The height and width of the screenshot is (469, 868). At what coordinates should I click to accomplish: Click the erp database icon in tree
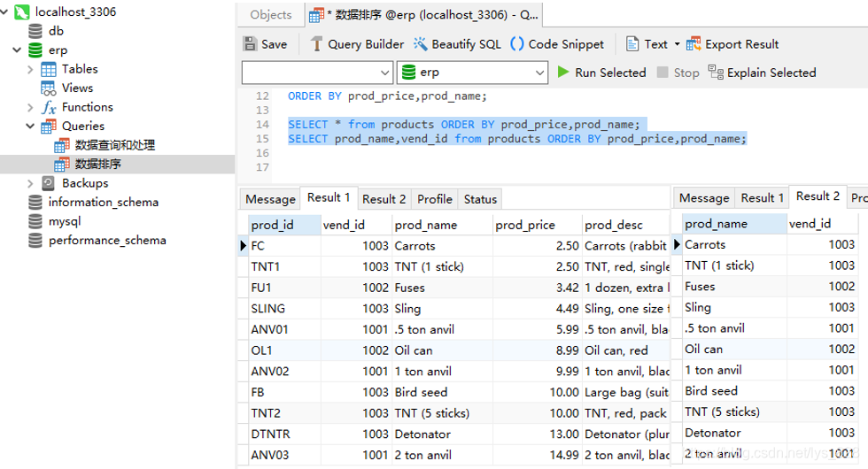(x=35, y=50)
